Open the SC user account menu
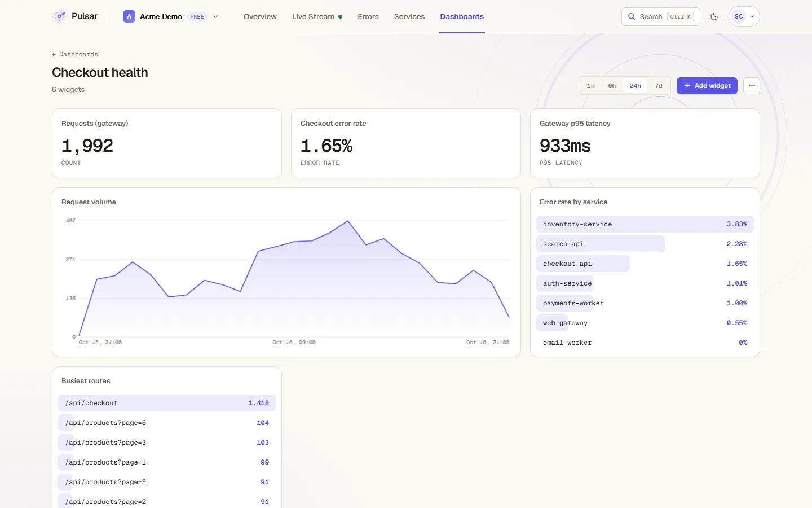The height and width of the screenshot is (508, 812). pyautogui.click(x=744, y=16)
